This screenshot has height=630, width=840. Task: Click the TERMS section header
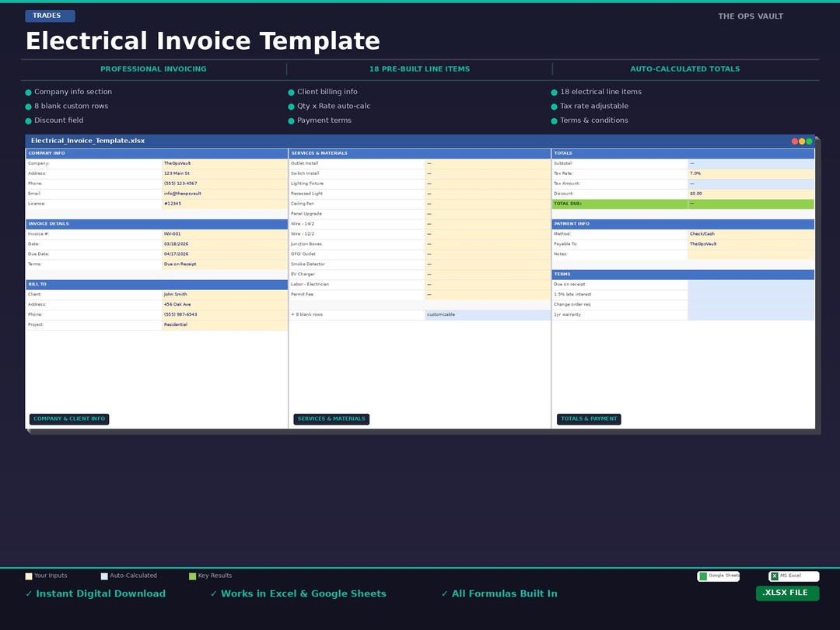point(683,275)
